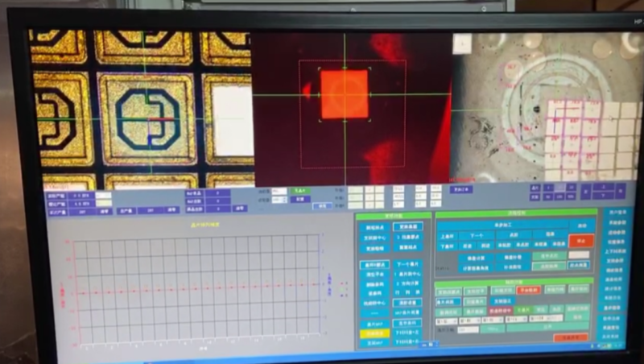Click the 下一个晶片 button
The height and width of the screenshot is (364, 644).
(407, 263)
